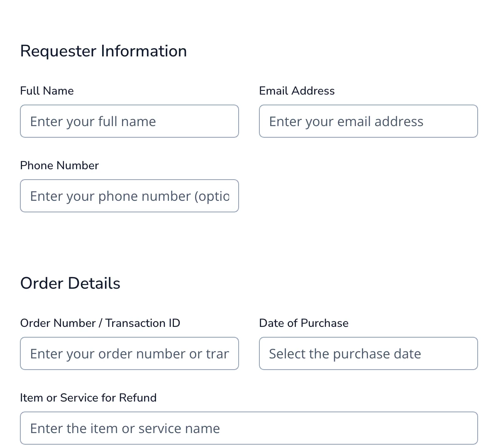Focus the 'Enter the item or service name' field

pyautogui.click(x=249, y=428)
